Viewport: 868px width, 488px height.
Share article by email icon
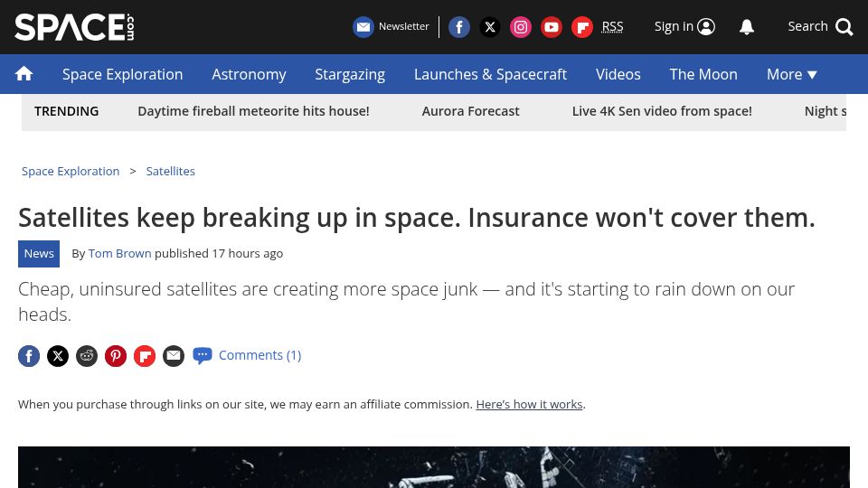tap(174, 356)
